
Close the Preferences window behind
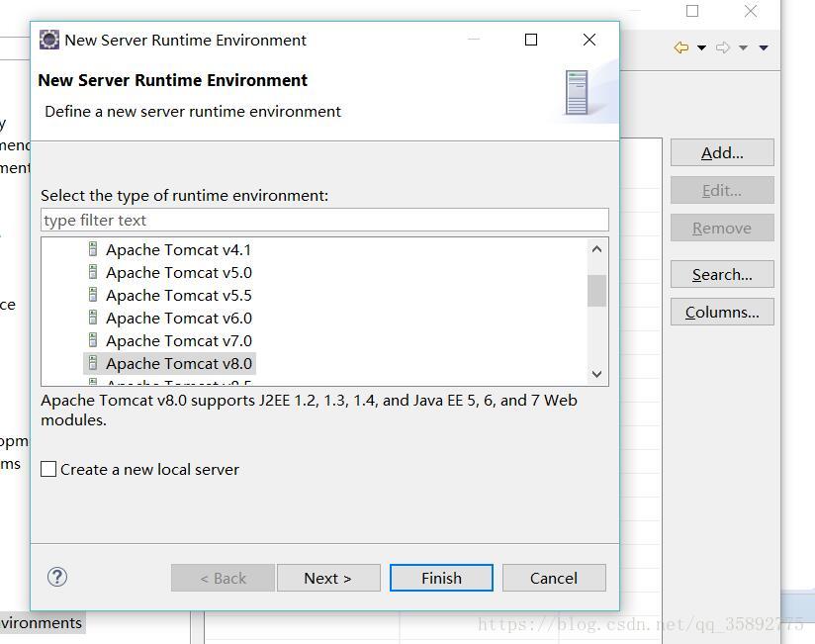[751, 11]
